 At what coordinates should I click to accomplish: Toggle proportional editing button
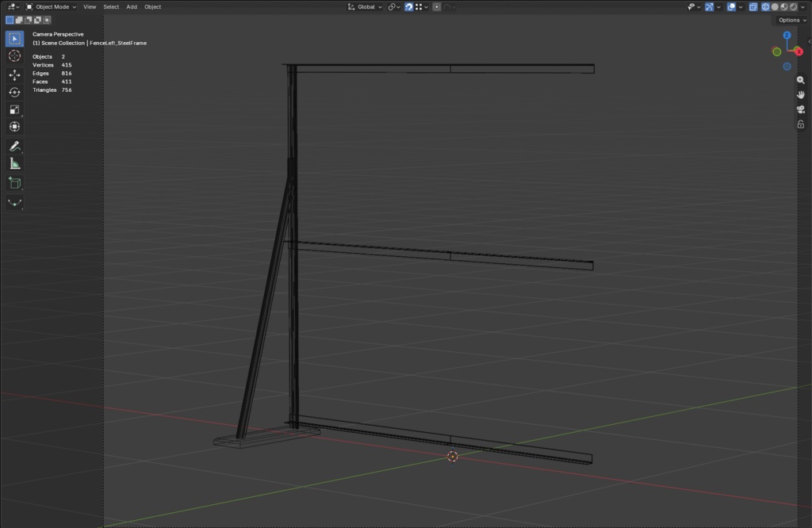click(437, 6)
